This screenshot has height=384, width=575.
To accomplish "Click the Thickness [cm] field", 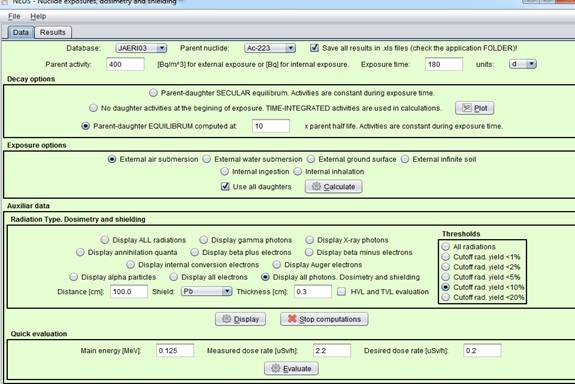I will point(313,292).
